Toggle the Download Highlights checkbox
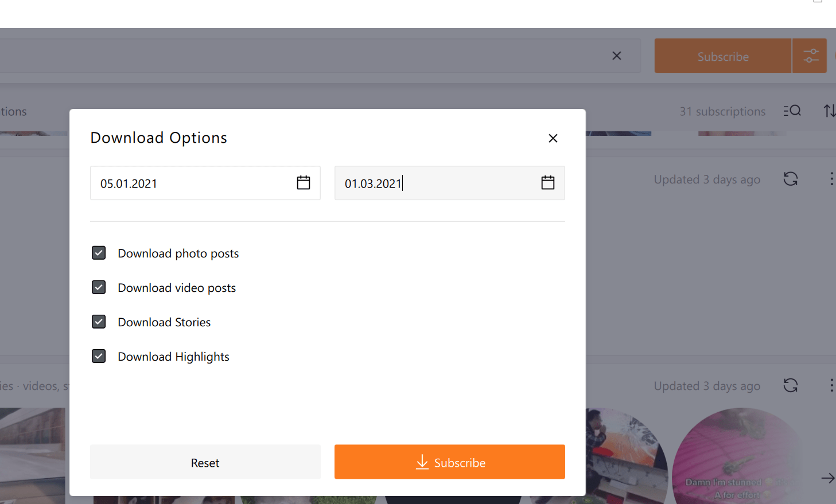The height and width of the screenshot is (504, 836). tap(99, 356)
